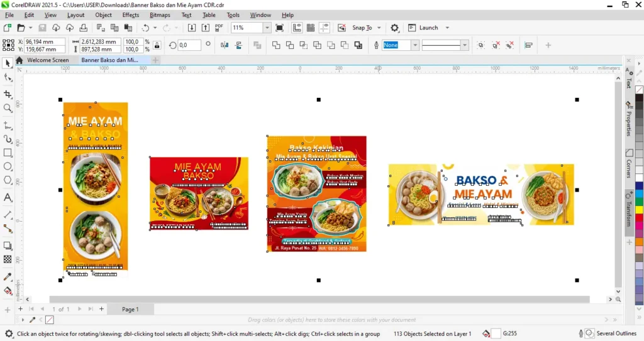Image resolution: width=644 pixels, height=341 pixels.
Task: Click the Launch button
Action: [x=423, y=28]
